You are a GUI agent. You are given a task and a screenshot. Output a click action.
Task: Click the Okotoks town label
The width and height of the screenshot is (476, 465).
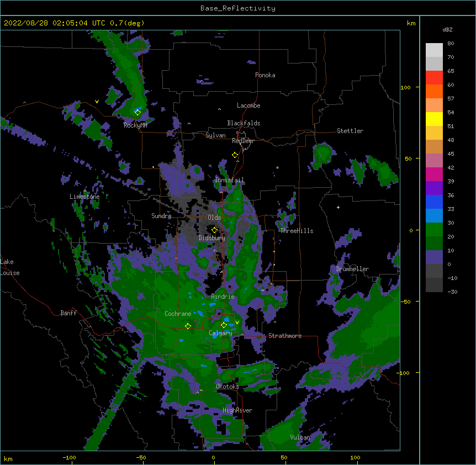(228, 387)
